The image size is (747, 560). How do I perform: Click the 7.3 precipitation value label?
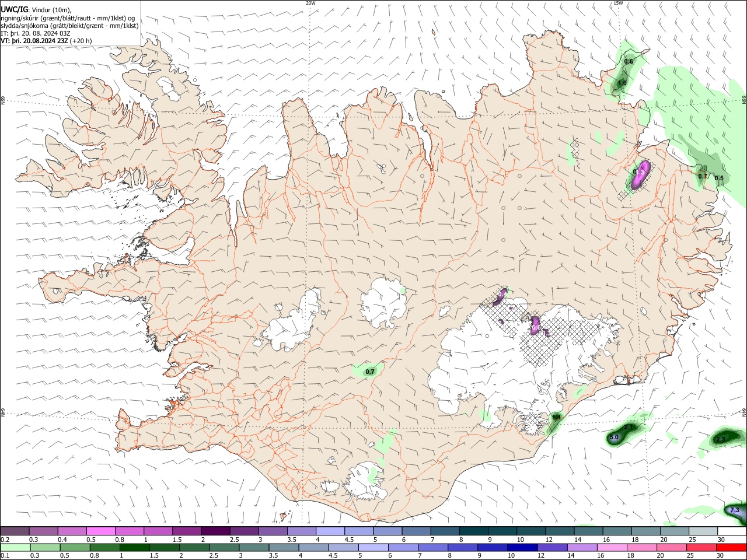tap(734, 510)
